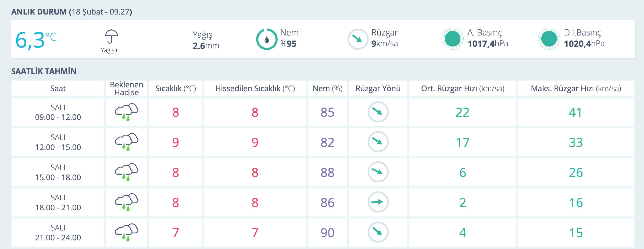
Task: Click the Saat column header
Action: (x=58, y=88)
